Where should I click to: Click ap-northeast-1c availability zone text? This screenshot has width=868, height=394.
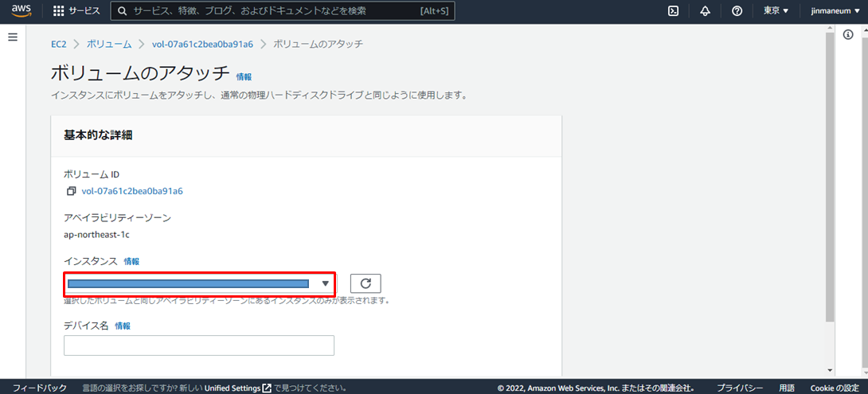click(97, 234)
